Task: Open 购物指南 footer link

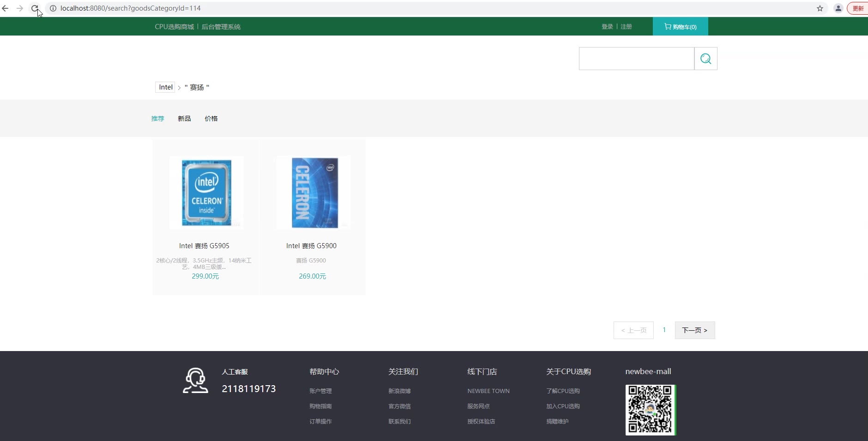Action: (x=320, y=406)
